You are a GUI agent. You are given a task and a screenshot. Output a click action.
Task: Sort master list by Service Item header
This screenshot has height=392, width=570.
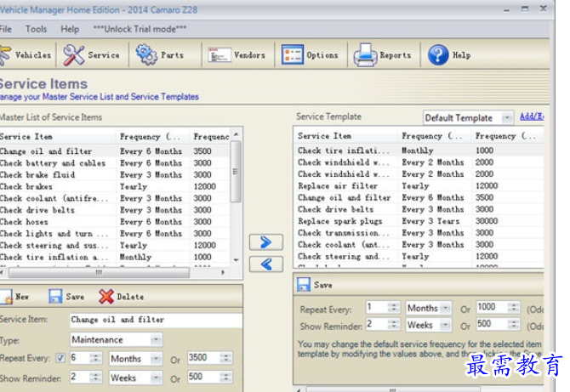click(58, 137)
